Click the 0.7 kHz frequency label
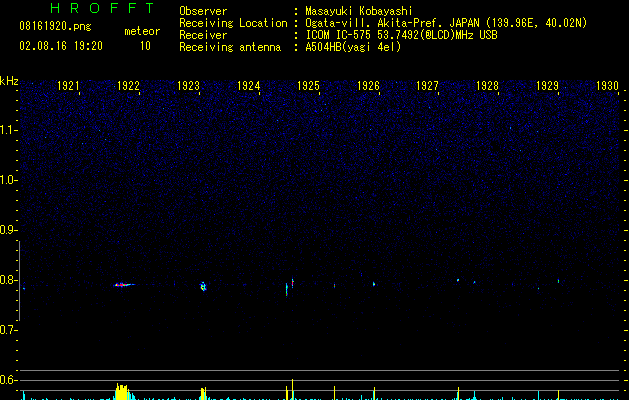The image size is (629, 400). (8, 330)
